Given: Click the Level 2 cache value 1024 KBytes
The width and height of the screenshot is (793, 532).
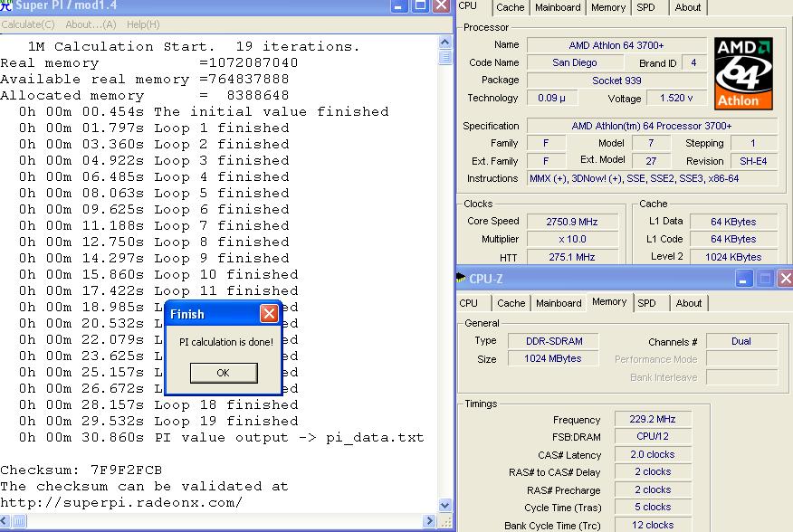Looking at the screenshot, I should click(733, 257).
